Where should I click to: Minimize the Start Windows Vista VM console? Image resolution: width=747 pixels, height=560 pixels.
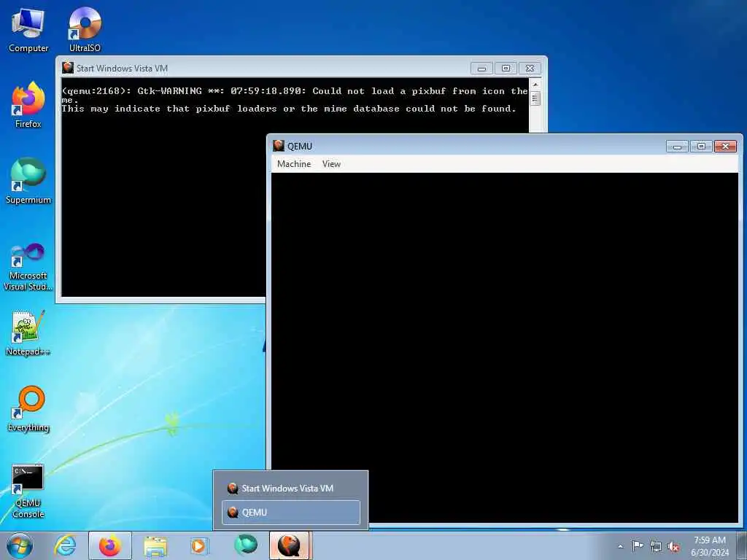tap(481, 68)
